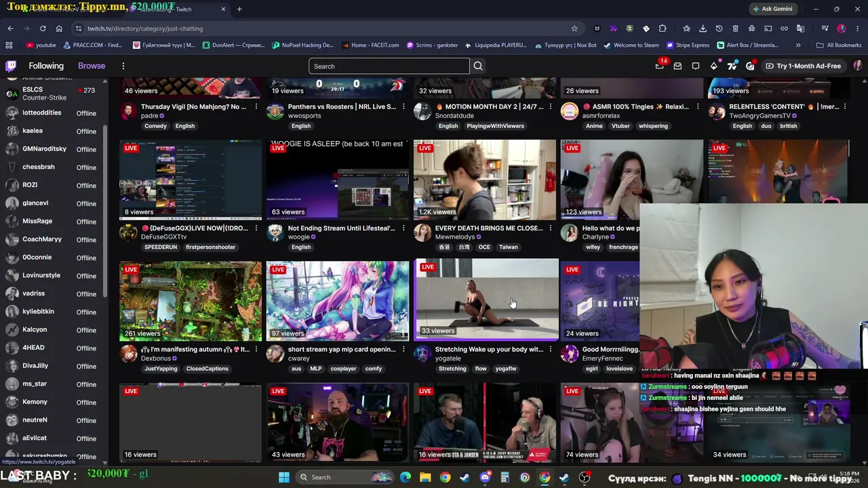Screen dimensions: 868x488
Task: Click the Windows Start button
Action: (284, 477)
